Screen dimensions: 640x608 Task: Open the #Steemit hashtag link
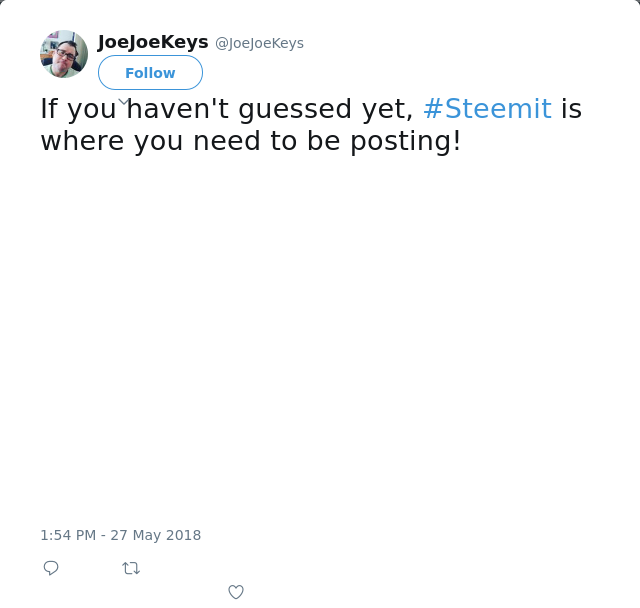(487, 108)
